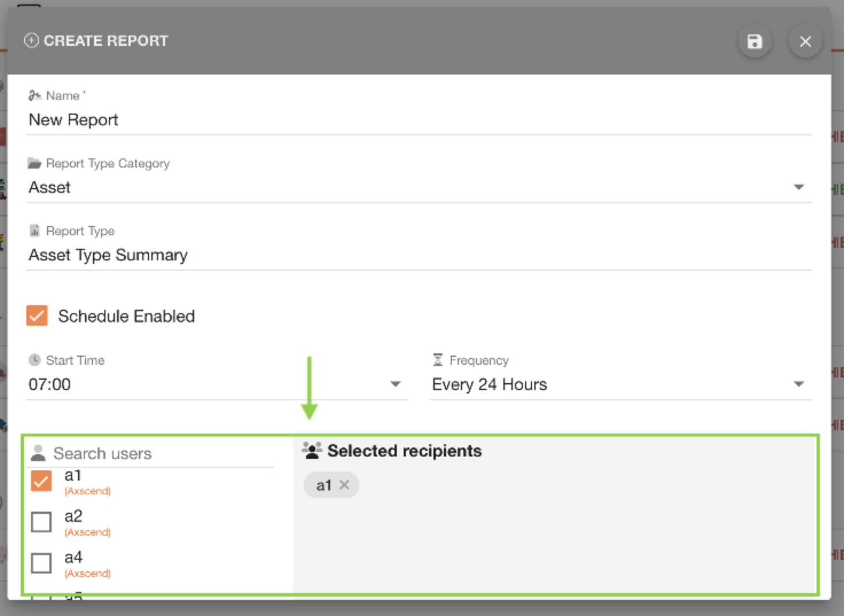Viewport: 844px width, 616px height.
Task: Expand the Frequency dropdown showing Every 24 Hours
Action: click(799, 384)
